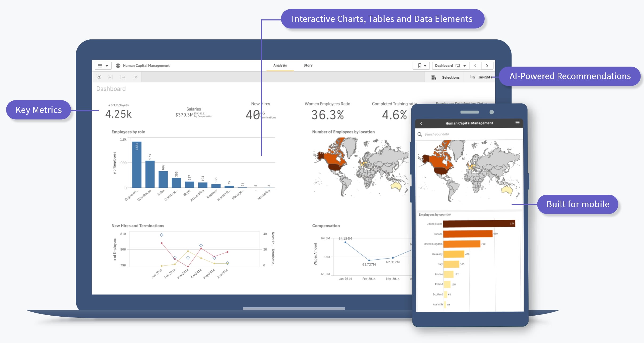Open the bookmarks dropdown

[x=421, y=66]
